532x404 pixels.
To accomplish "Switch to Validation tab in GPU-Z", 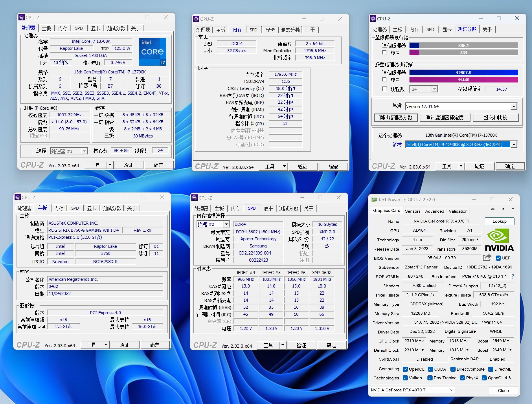I will pos(458,211).
